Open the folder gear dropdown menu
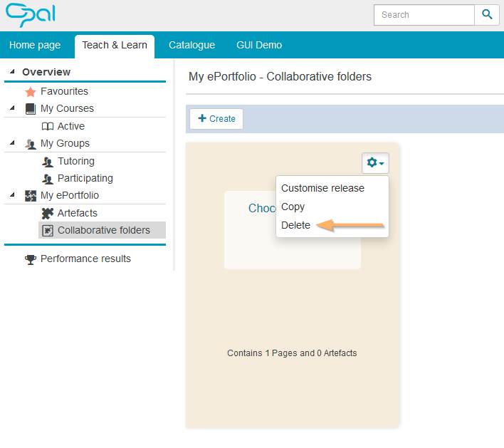504x448 pixels. 375,163
